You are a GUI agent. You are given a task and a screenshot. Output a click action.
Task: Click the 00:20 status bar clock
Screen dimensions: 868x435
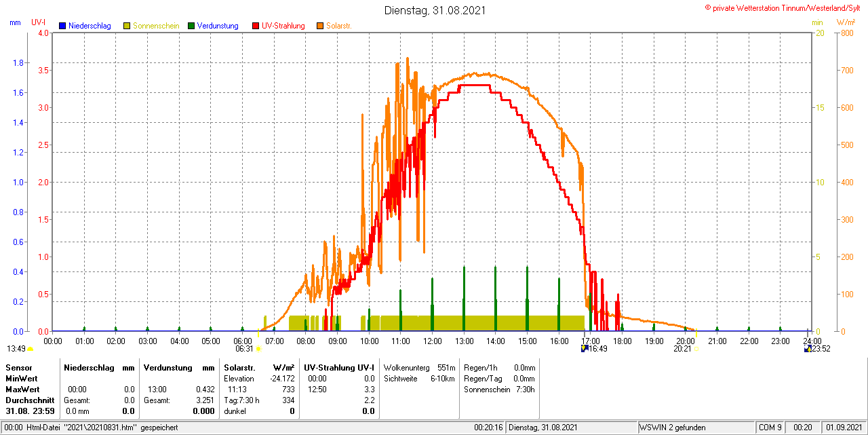803,428
